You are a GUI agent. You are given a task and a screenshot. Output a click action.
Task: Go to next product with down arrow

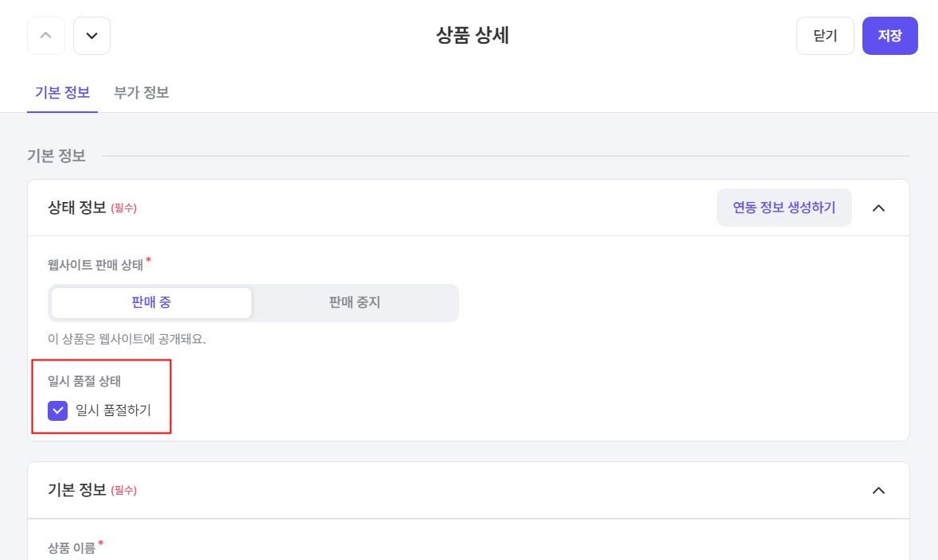click(91, 36)
